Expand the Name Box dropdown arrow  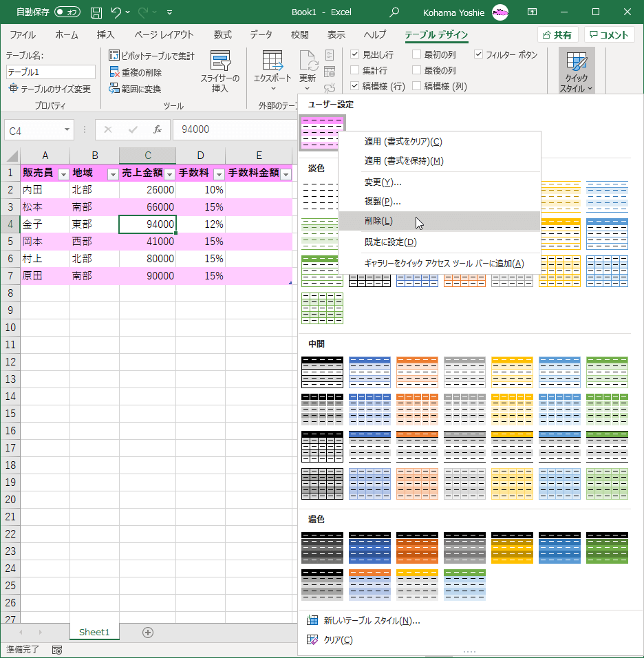click(67, 129)
